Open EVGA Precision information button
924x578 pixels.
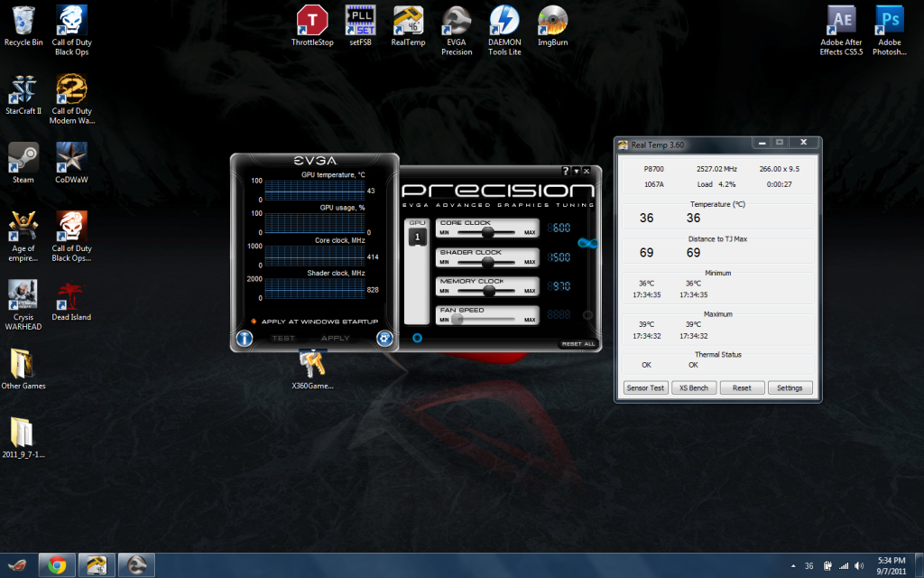(245, 338)
